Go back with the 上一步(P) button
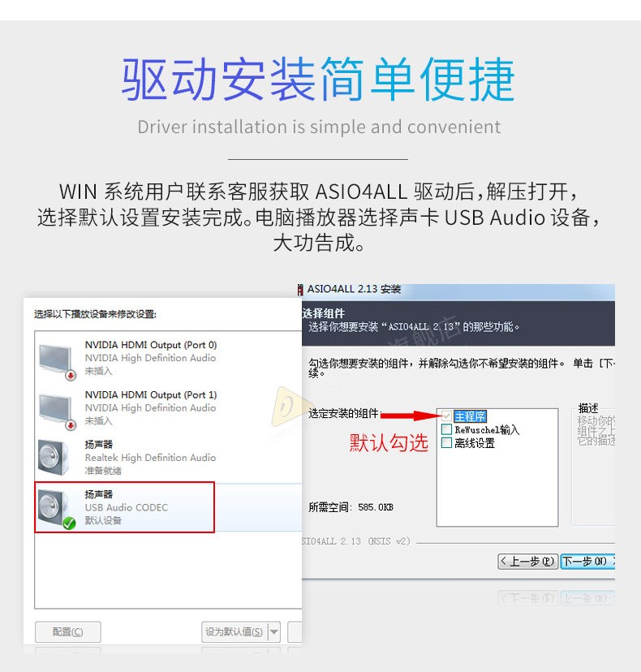The width and height of the screenshot is (641, 672). 528,561
